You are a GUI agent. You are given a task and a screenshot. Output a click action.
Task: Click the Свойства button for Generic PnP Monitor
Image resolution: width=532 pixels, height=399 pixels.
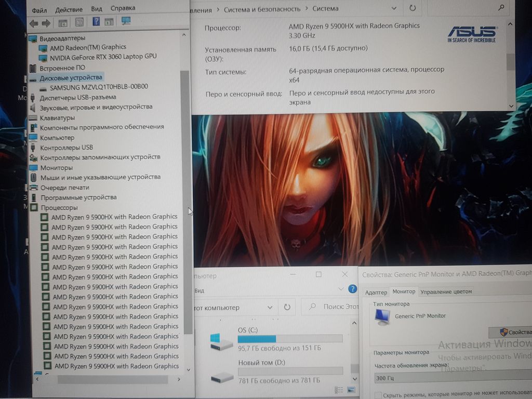512,332
